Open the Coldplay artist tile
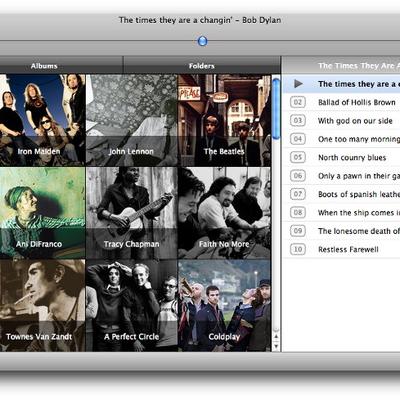 pos(224,305)
